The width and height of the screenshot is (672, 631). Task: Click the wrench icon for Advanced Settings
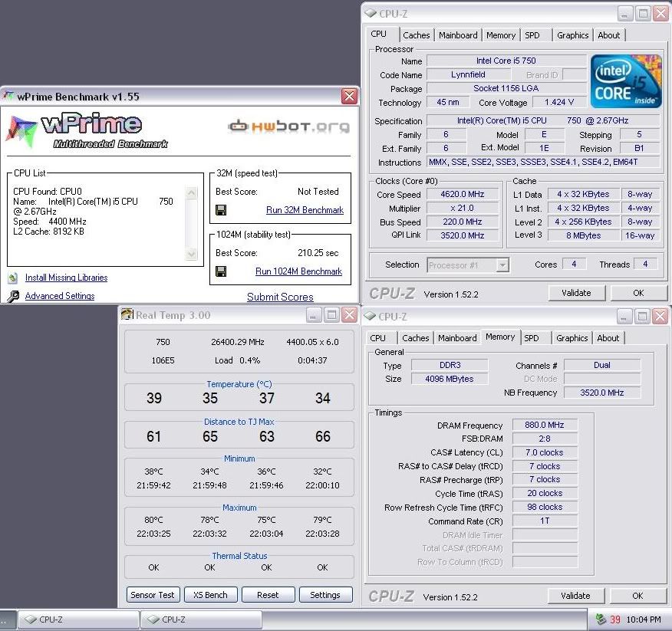coord(13,296)
